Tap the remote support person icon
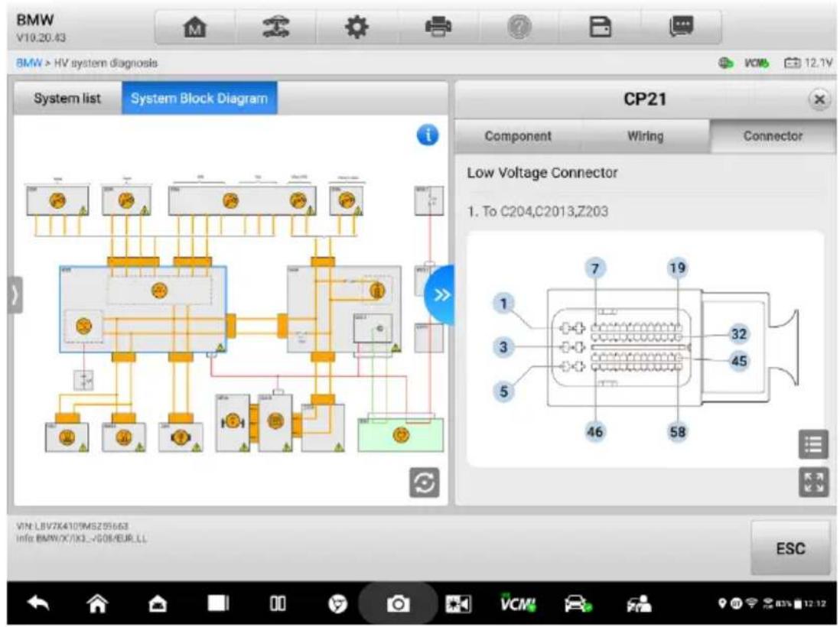The width and height of the screenshot is (840, 627). coord(639,604)
